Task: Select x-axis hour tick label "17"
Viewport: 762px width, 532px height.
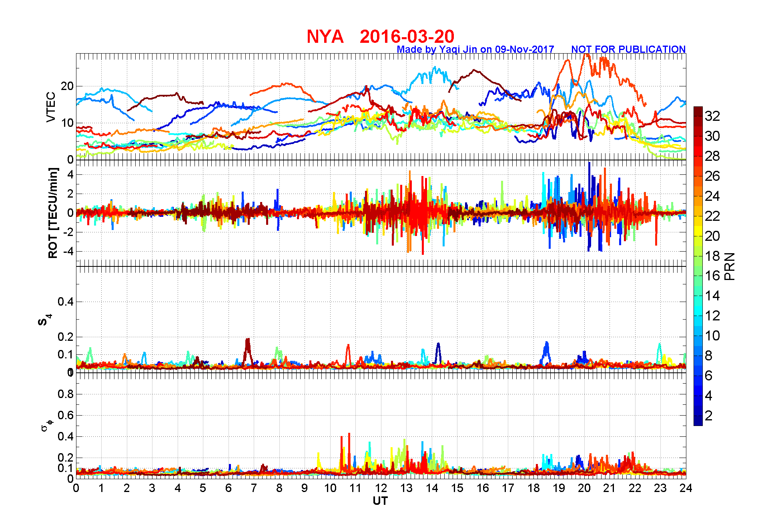Action: click(508, 488)
